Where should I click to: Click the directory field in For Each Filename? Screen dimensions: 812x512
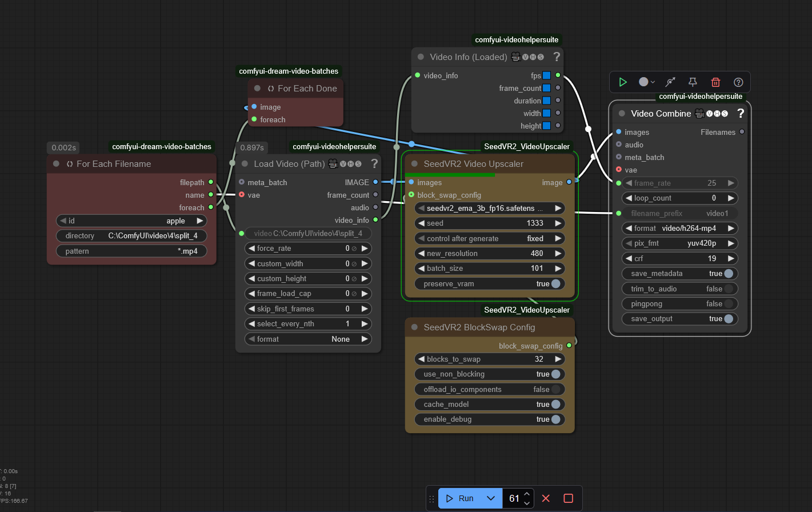131,236
